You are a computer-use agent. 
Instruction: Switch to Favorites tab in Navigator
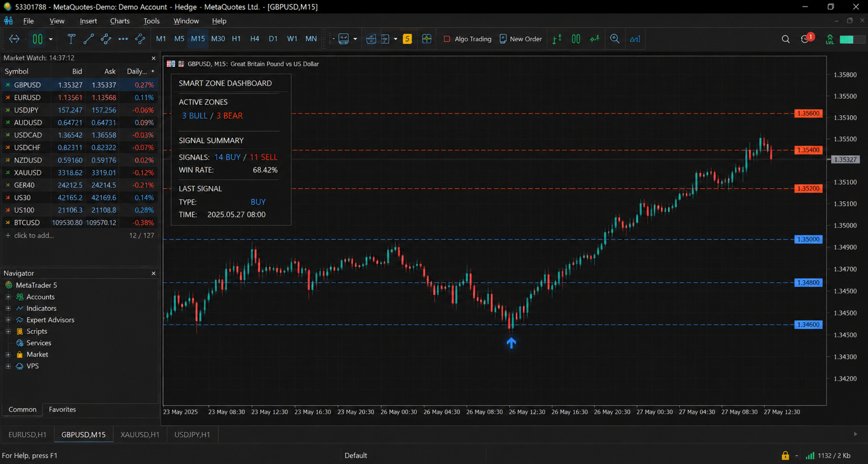coord(62,409)
